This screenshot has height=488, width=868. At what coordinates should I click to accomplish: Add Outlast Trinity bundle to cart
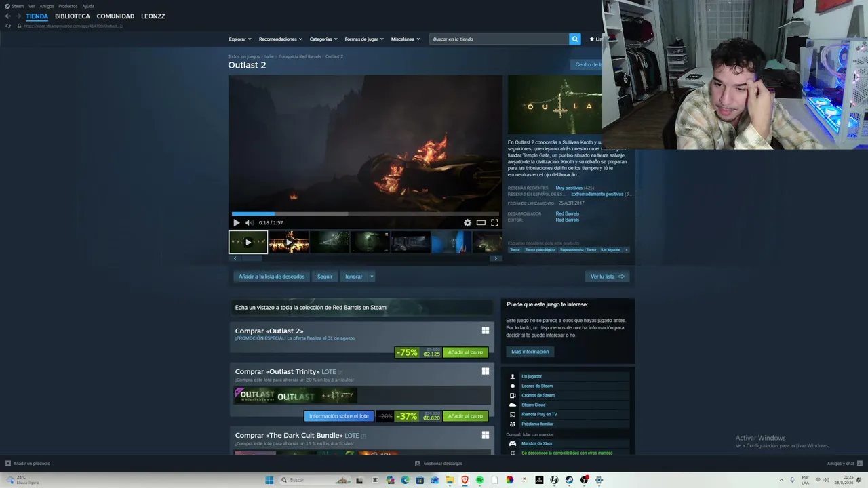tap(465, 416)
